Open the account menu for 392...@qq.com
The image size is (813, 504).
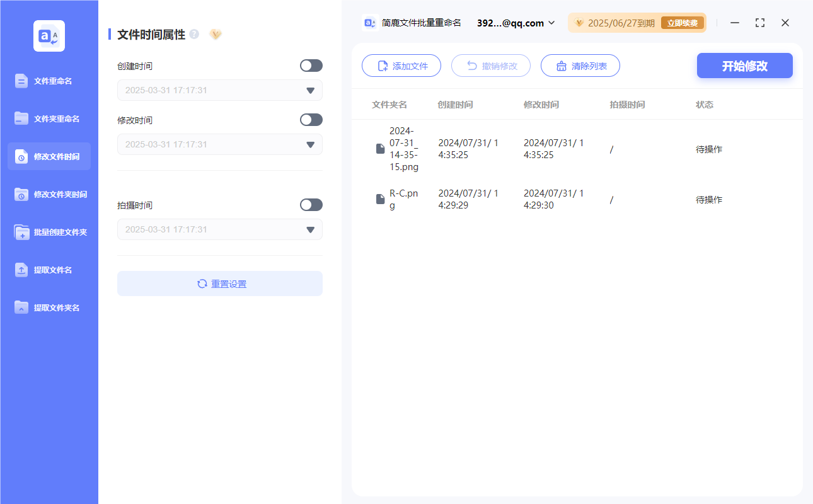(x=514, y=23)
